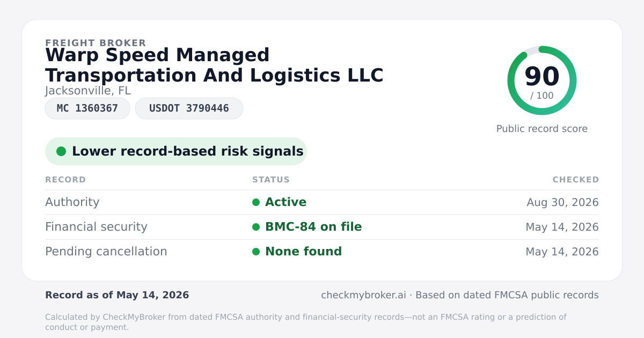Click the Lower record-based risk signals pill

(x=176, y=151)
